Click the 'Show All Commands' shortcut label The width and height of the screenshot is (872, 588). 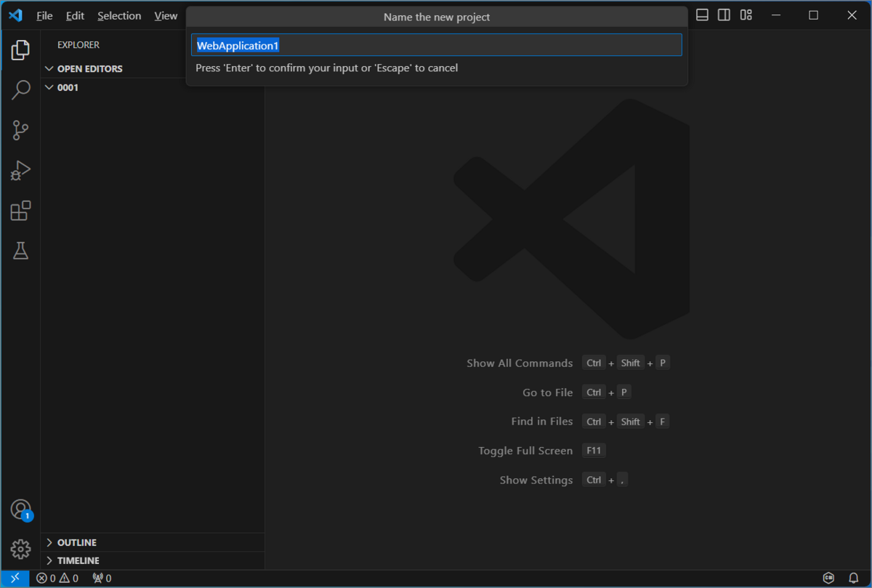[x=520, y=363]
